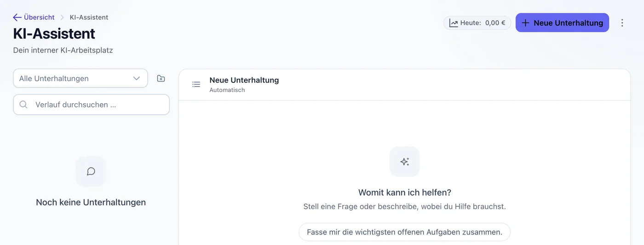644x245 pixels.
Task: Click the Neue Unterhaltung chat title
Action: (x=244, y=80)
